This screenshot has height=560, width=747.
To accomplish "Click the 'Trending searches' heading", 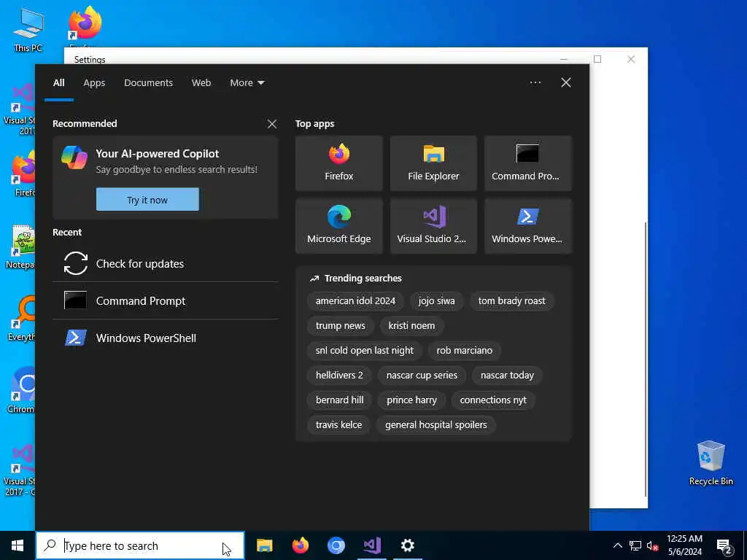I will (363, 278).
